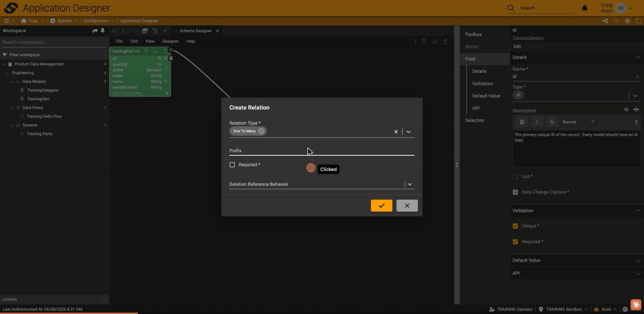This screenshot has height=314, width=644.
Task: Open the Toolbox panel tab
Action: coord(473,35)
